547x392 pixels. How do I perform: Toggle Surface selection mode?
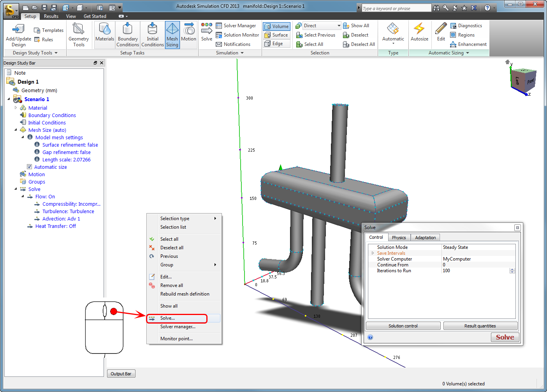tap(276, 35)
